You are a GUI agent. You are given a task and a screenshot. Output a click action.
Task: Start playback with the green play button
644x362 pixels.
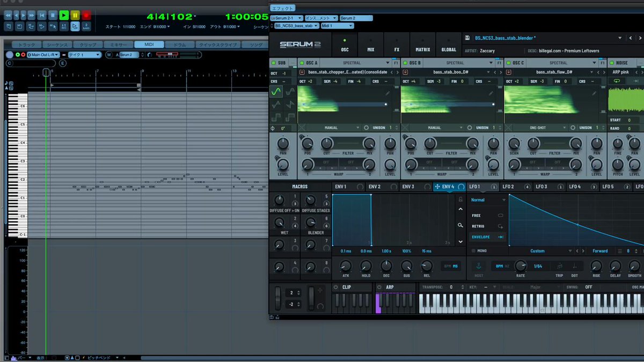[x=64, y=16]
